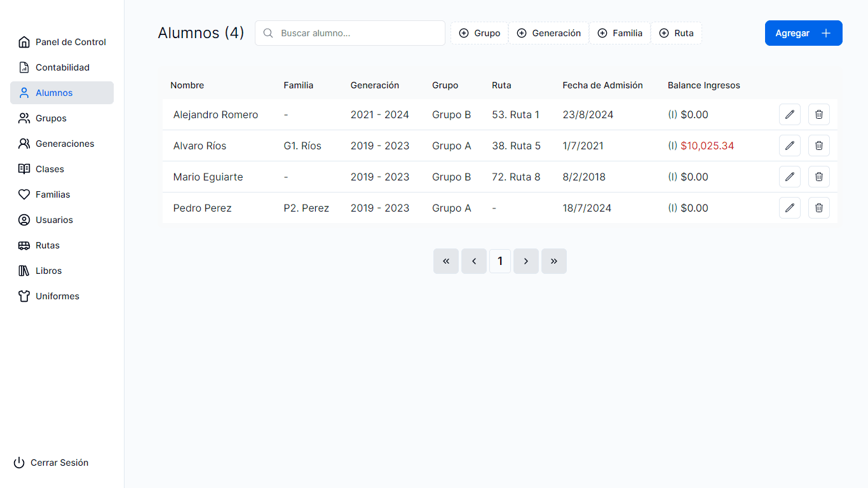Click the heart icon for Familias
The width and height of the screenshot is (868, 488).
(24, 194)
